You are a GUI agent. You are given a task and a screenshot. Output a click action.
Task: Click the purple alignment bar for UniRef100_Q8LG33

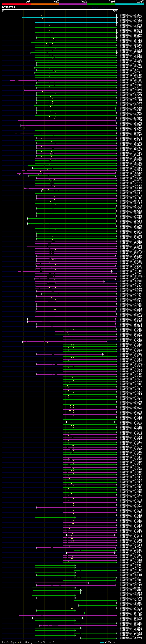[63, 80]
